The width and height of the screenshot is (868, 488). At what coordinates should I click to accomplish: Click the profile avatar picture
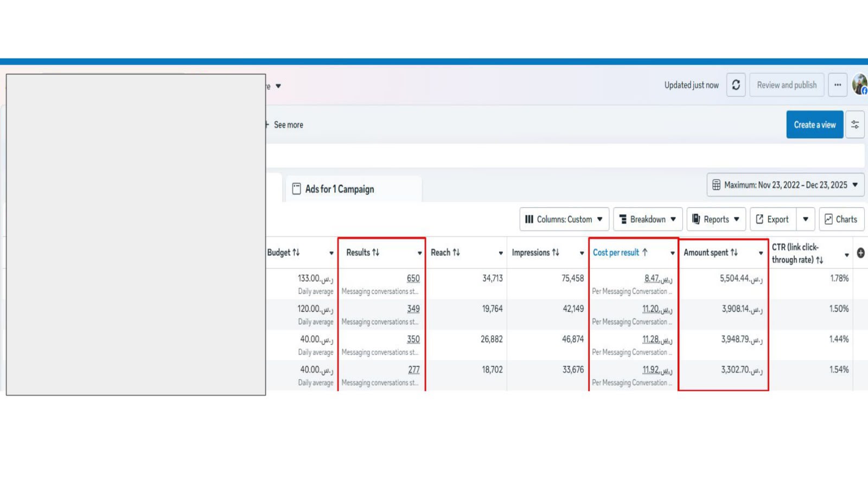(860, 85)
